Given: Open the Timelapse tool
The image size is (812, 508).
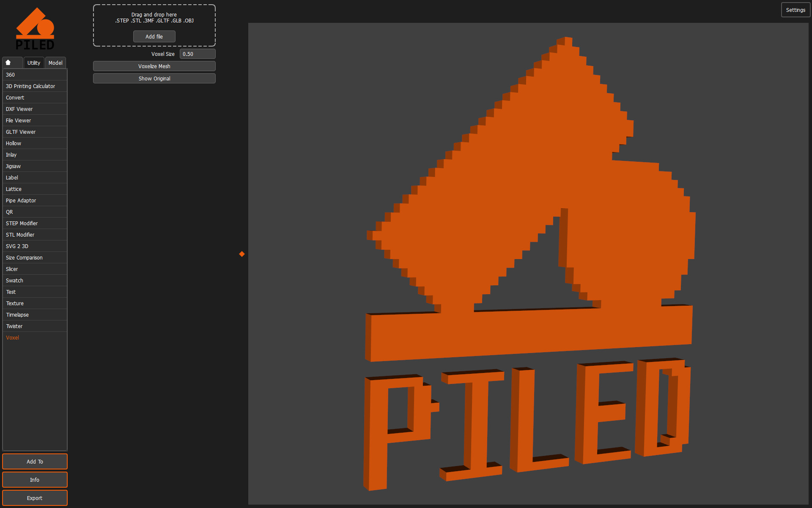Looking at the screenshot, I should click(35, 315).
